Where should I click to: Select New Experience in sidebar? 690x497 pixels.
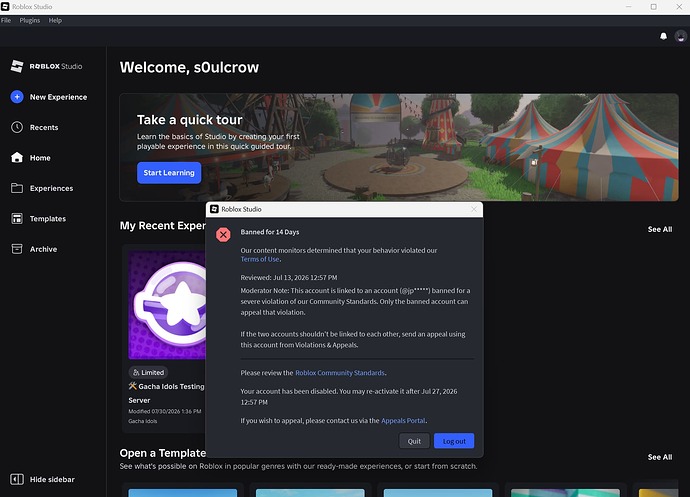tap(59, 97)
